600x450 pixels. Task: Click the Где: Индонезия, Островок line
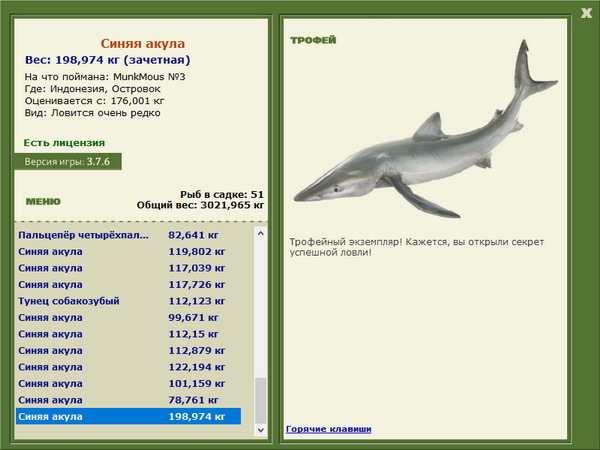[93, 89]
